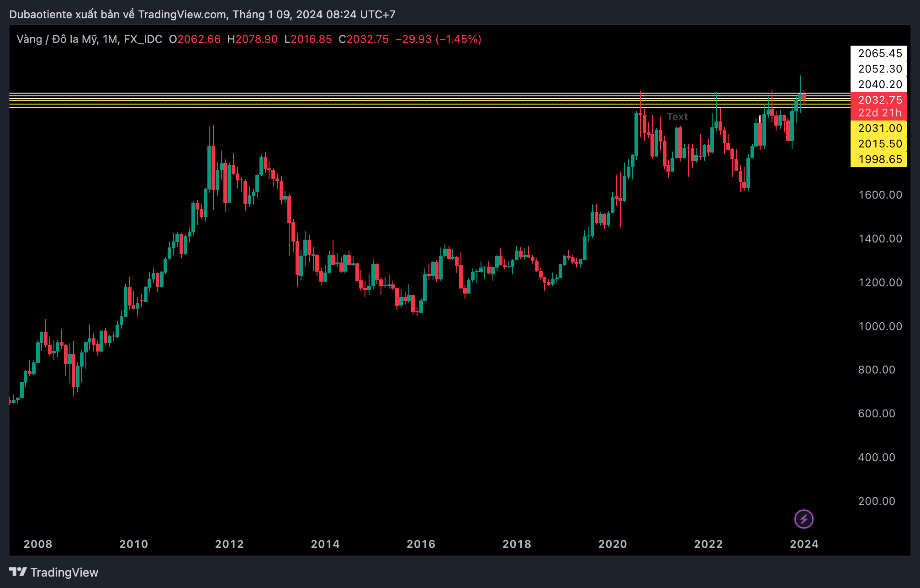Click the 1200.00 price axis label
The image size is (920, 588).
click(x=880, y=283)
